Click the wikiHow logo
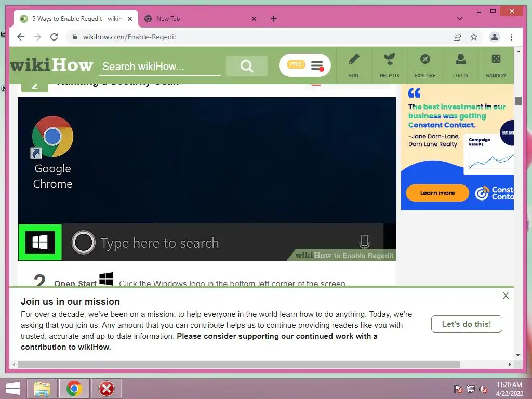The width and height of the screenshot is (532, 399). (51, 64)
